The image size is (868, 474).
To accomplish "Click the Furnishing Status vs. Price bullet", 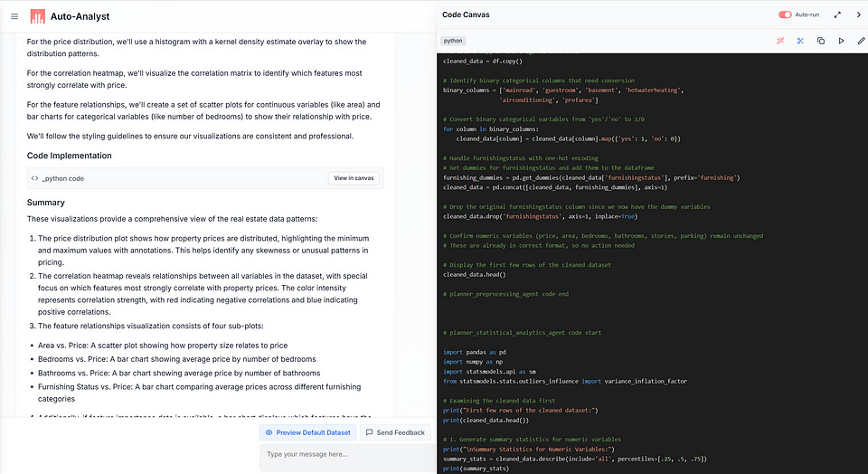I will [x=199, y=393].
